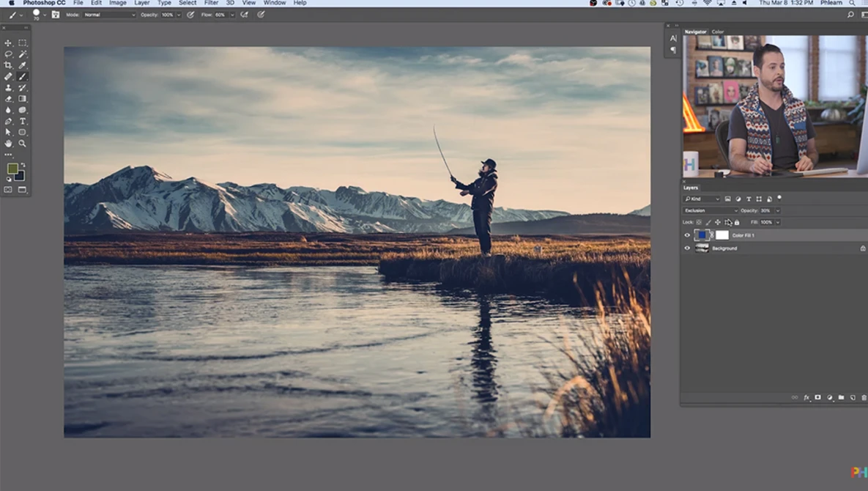Screen dimensions: 868x491
Task: Select the Healing Brush tool
Action: pyautogui.click(x=8, y=76)
